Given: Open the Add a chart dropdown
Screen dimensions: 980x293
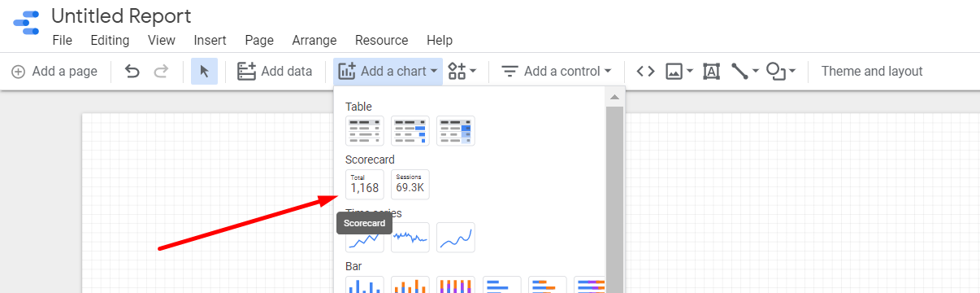Looking at the screenshot, I should pyautogui.click(x=388, y=72).
